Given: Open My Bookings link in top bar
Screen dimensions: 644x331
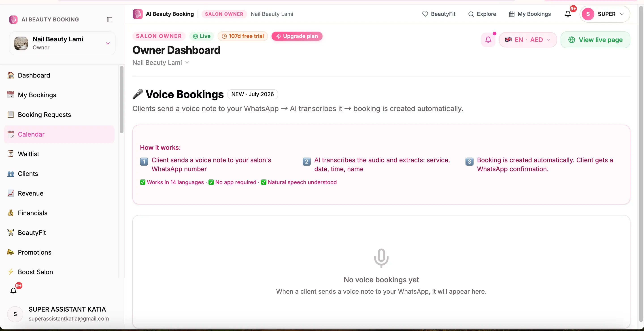Looking at the screenshot, I should pos(529,14).
